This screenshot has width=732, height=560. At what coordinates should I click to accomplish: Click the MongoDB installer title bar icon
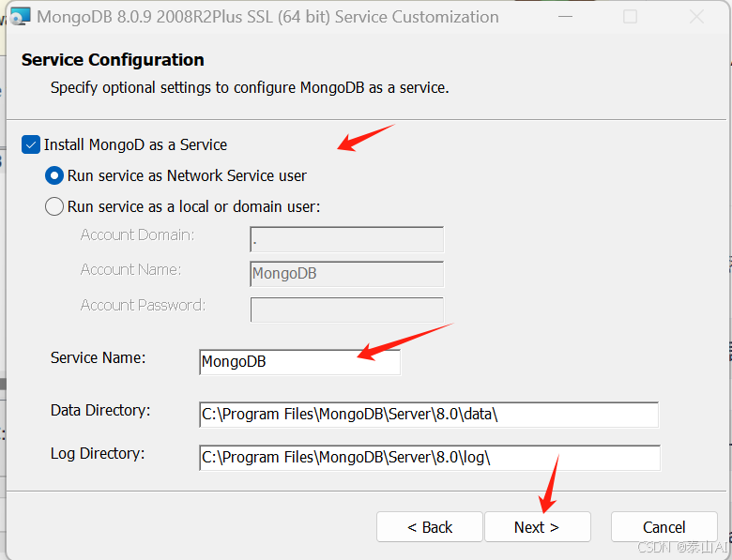click(20, 16)
